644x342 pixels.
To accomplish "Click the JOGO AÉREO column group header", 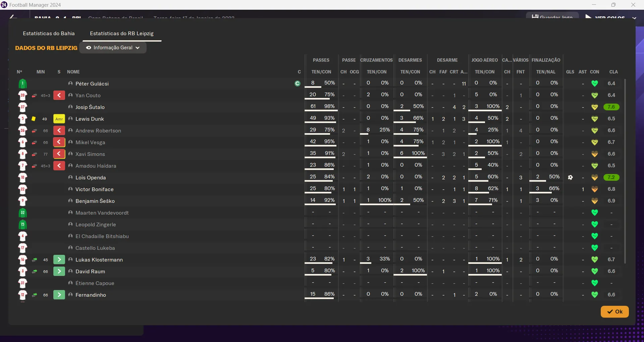I will click(484, 60).
